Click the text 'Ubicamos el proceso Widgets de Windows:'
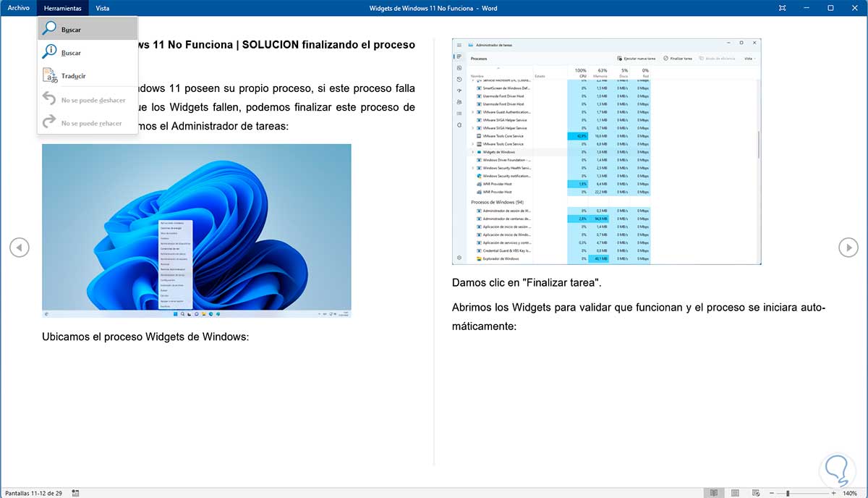This screenshot has height=498, width=868. [145, 337]
